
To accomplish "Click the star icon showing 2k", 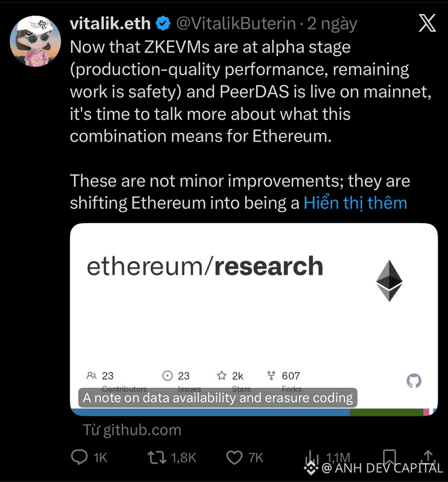I will (x=221, y=375).
